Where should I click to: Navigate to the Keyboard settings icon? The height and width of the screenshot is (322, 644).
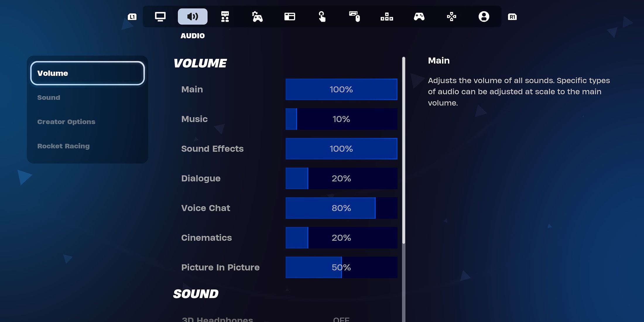354,16
